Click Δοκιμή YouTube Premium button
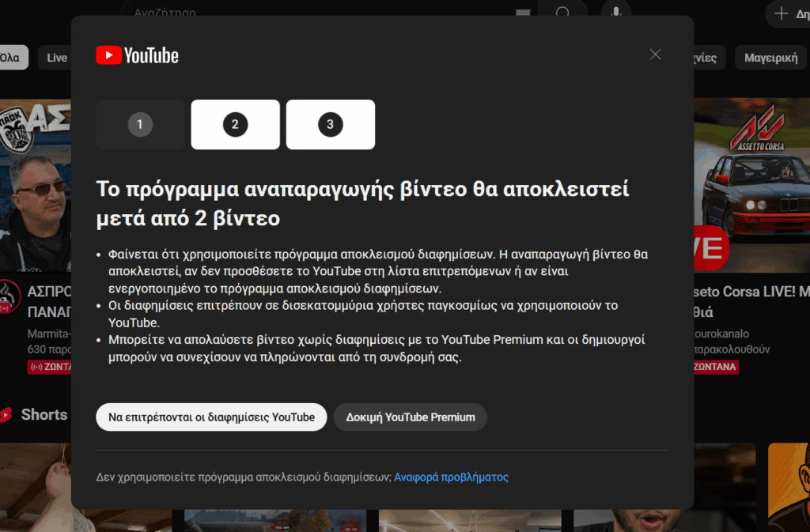810x532 pixels. point(411,417)
